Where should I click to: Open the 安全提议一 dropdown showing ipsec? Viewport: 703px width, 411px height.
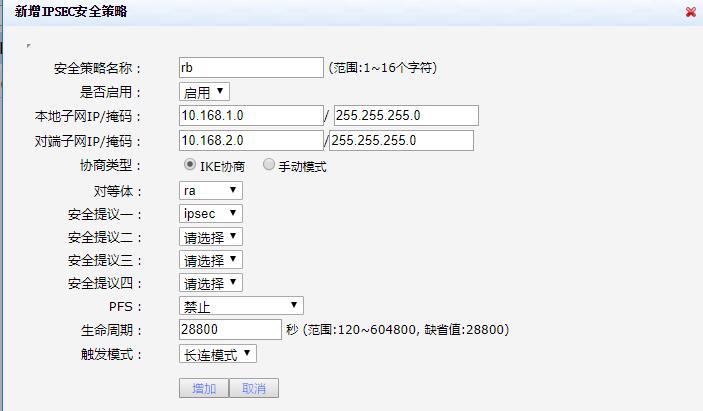(210, 213)
